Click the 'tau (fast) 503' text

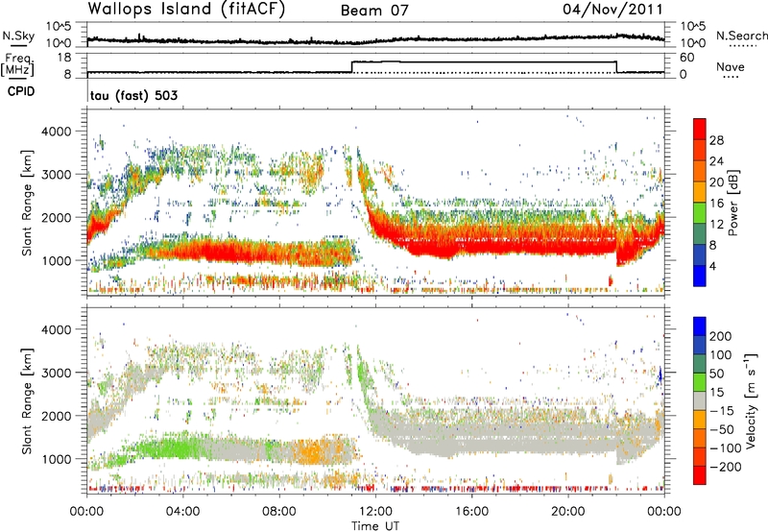[133, 95]
